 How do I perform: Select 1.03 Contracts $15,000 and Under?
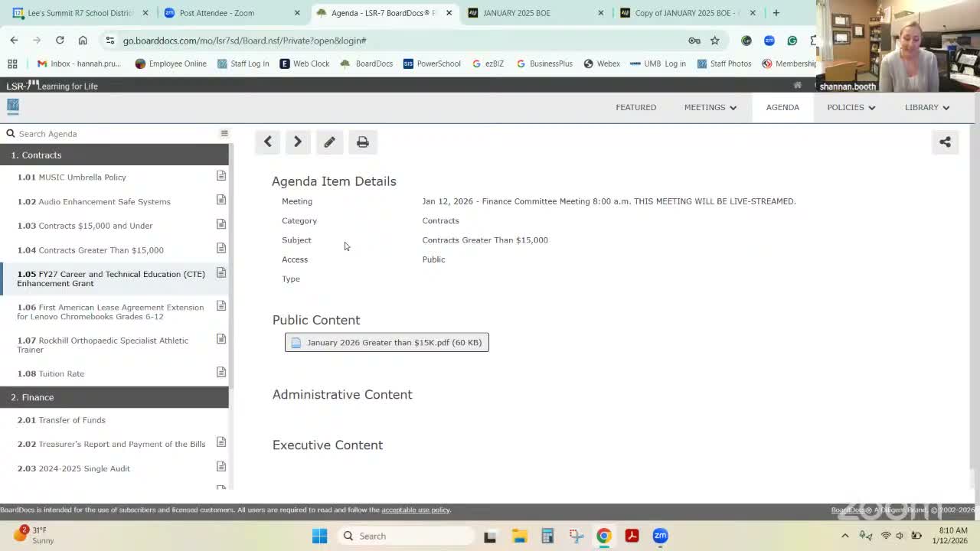coord(85,226)
